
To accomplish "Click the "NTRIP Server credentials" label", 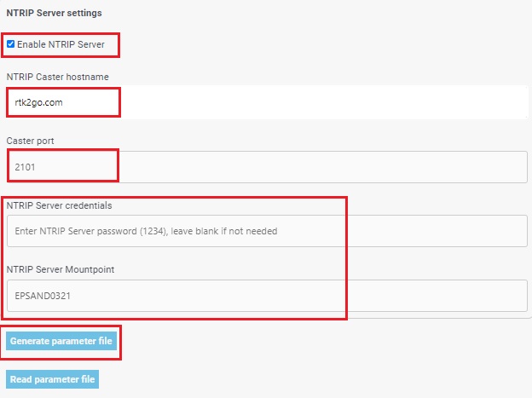I will click(x=60, y=205).
